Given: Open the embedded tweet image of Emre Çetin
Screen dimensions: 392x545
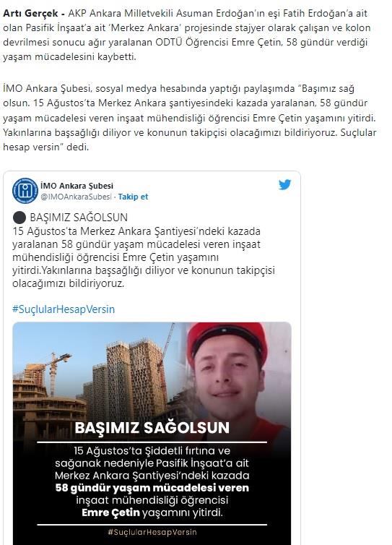Looking at the screenshot, I should coord(152,434).
